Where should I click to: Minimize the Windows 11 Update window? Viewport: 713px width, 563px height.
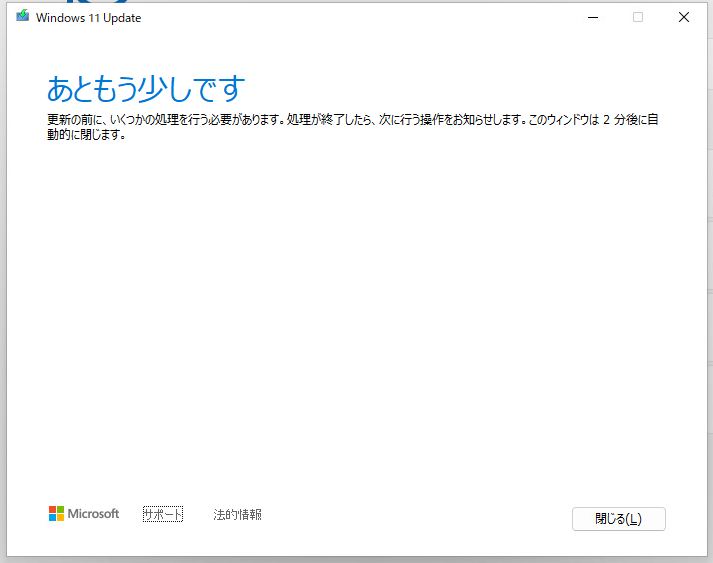pyautogui.click(x=593, y=17)
